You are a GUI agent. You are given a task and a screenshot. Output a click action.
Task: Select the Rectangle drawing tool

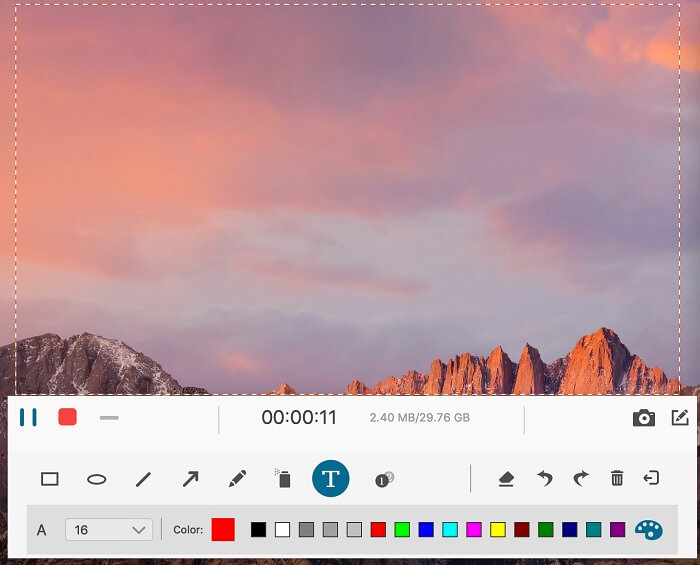tap(50, 479)
